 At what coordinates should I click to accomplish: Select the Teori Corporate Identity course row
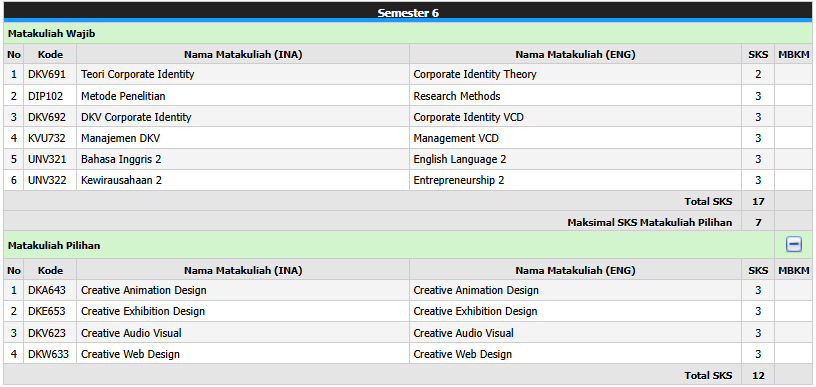(x=408, y=74)
